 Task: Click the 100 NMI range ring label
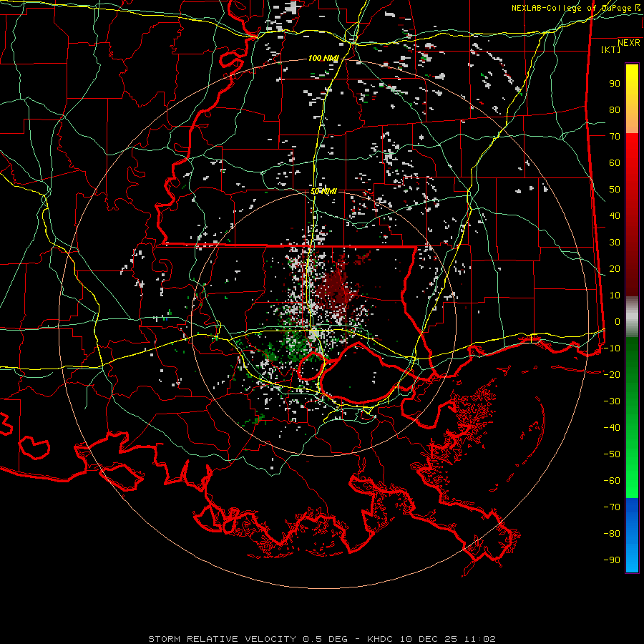tap(323, 59)
